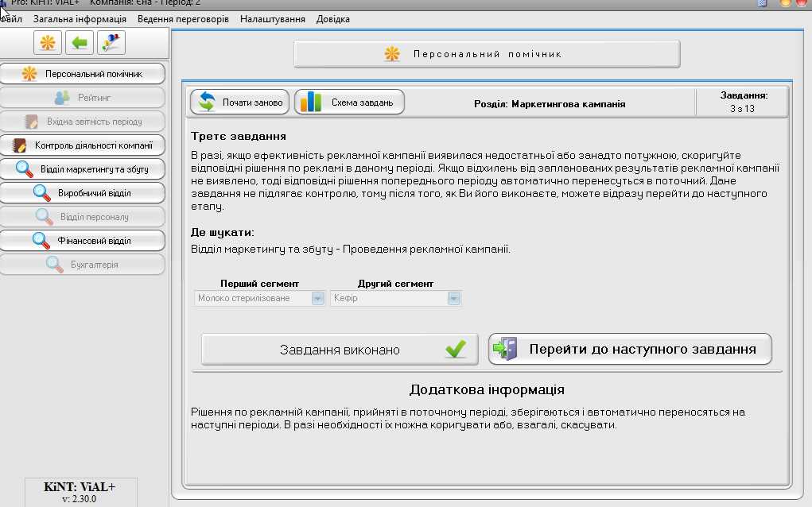Click the red window close button
Screen dimensions: 812x507
pos(802,2)
